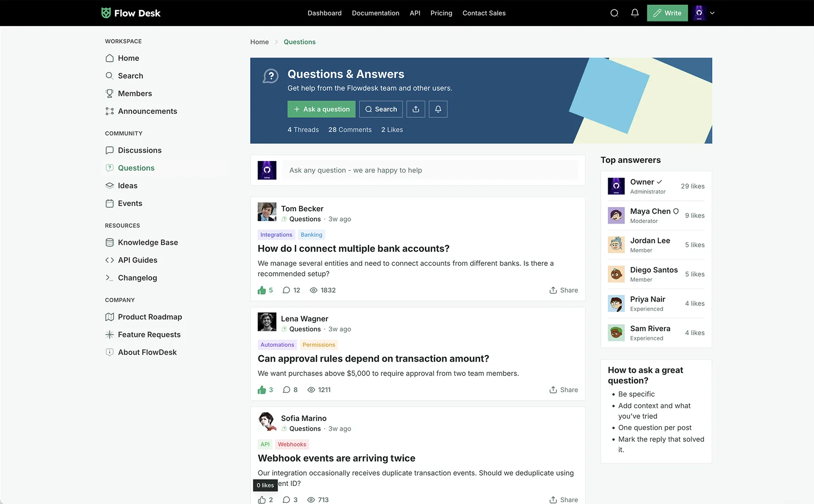Screen dimensions: 814x504
Task: Open API in top navigation
Action: click(415, 13)
